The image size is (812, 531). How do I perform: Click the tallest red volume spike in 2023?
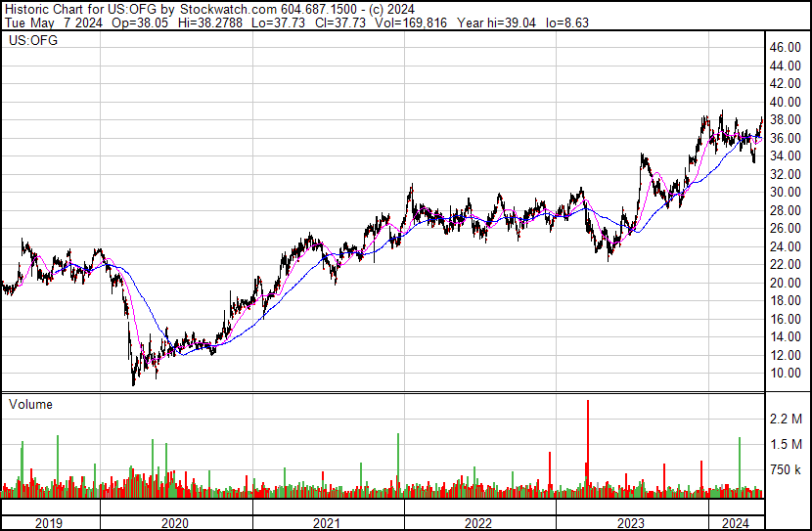tap(588, 448)
